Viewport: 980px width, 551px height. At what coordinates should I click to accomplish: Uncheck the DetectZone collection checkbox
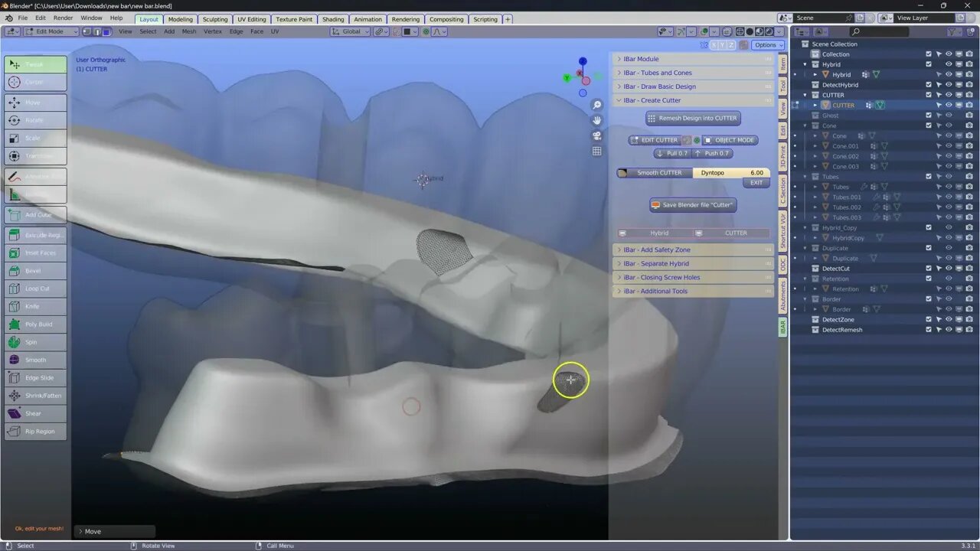(929, 320)
